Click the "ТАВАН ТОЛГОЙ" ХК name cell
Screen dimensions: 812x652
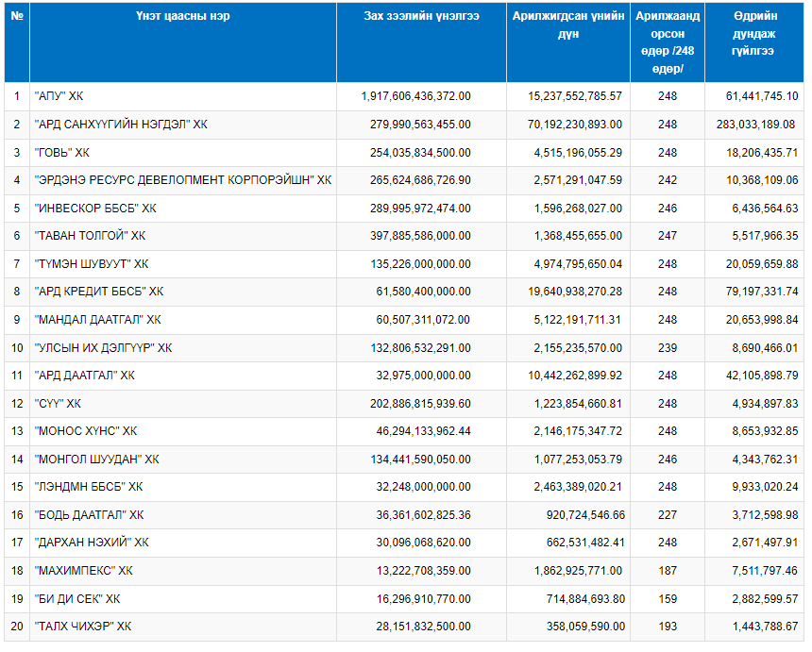point(90,236)
